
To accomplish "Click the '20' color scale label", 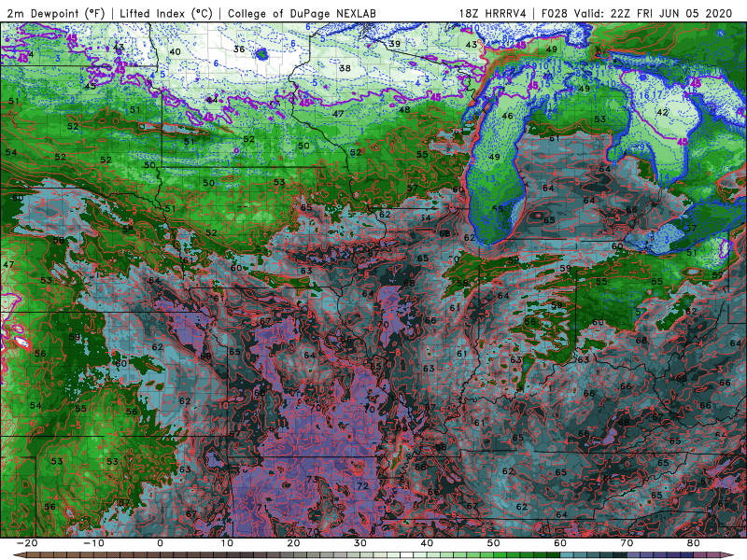I will (x=293, y=543).
